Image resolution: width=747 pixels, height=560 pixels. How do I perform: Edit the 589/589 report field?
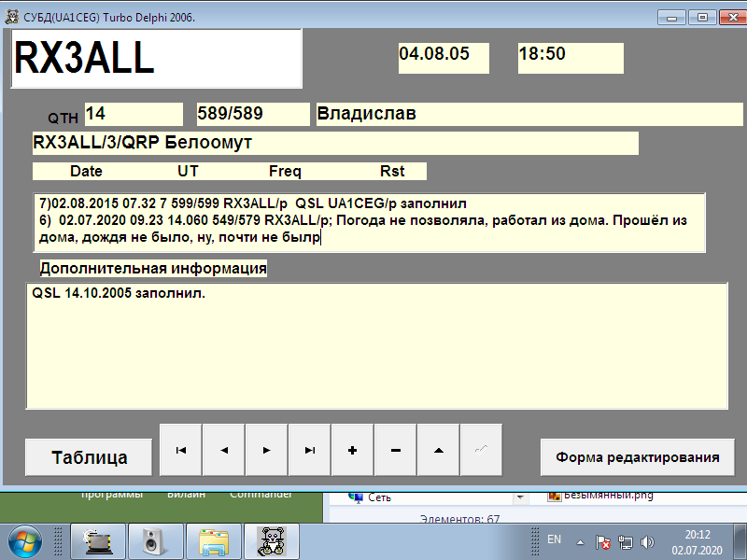coord(253,114)
